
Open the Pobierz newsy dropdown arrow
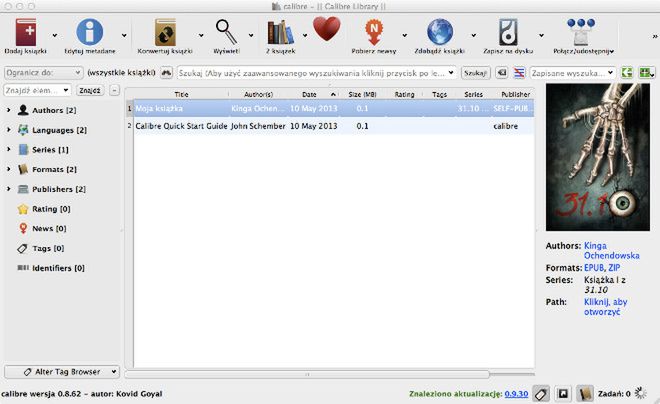click(405, 36)
